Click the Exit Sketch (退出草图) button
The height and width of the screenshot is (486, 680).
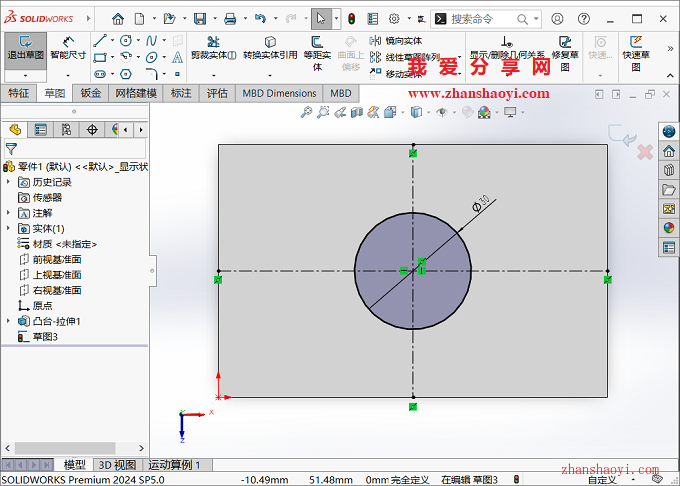click(x=25, y=47)
